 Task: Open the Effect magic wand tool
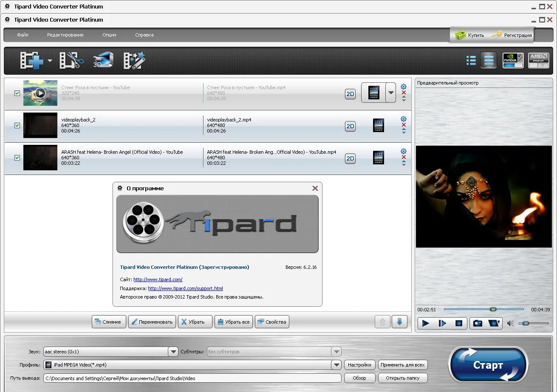pos(134,61)
